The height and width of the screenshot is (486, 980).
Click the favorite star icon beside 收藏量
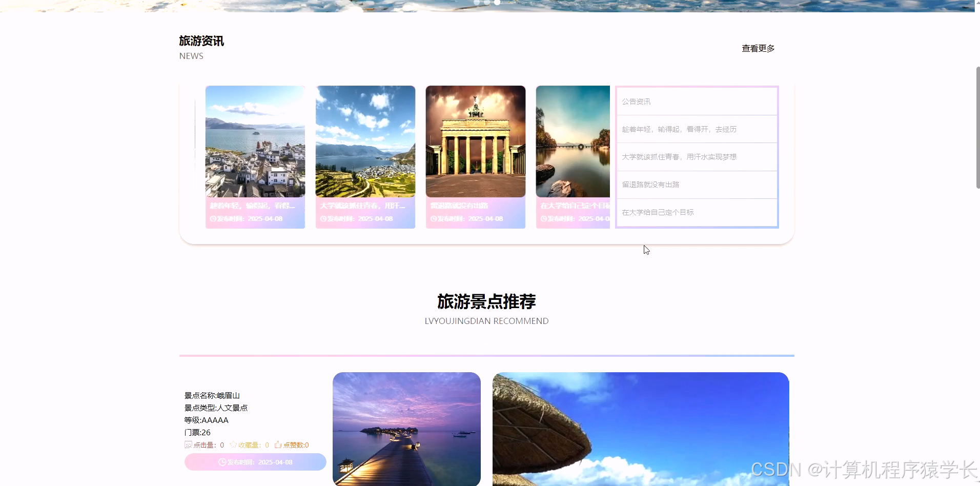click(x=233, y=445)
